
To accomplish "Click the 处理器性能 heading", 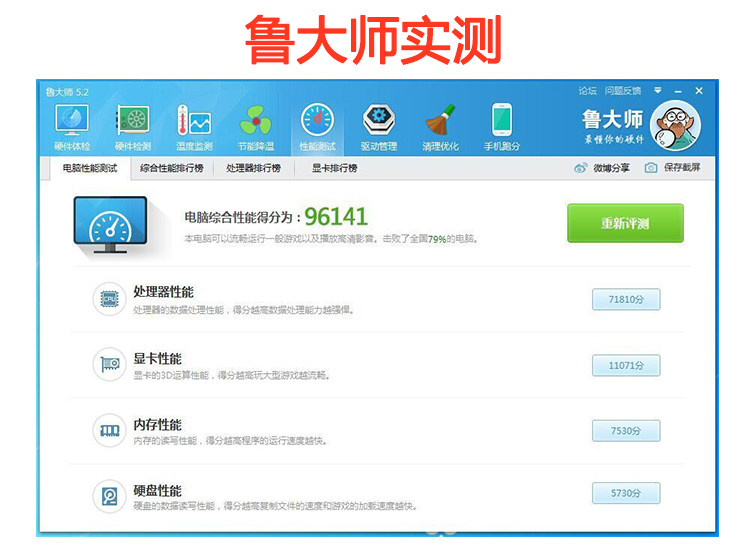I will pyautogui.click(x=163, y=291).
